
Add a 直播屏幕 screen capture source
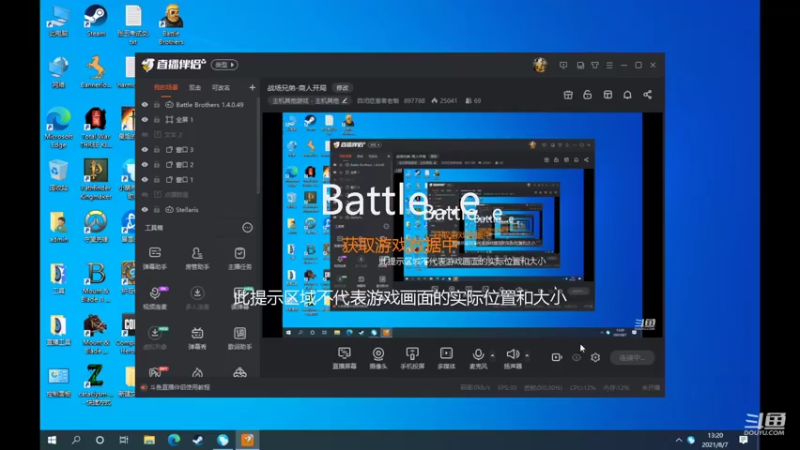pyautogui.click(x=344, y=358)
